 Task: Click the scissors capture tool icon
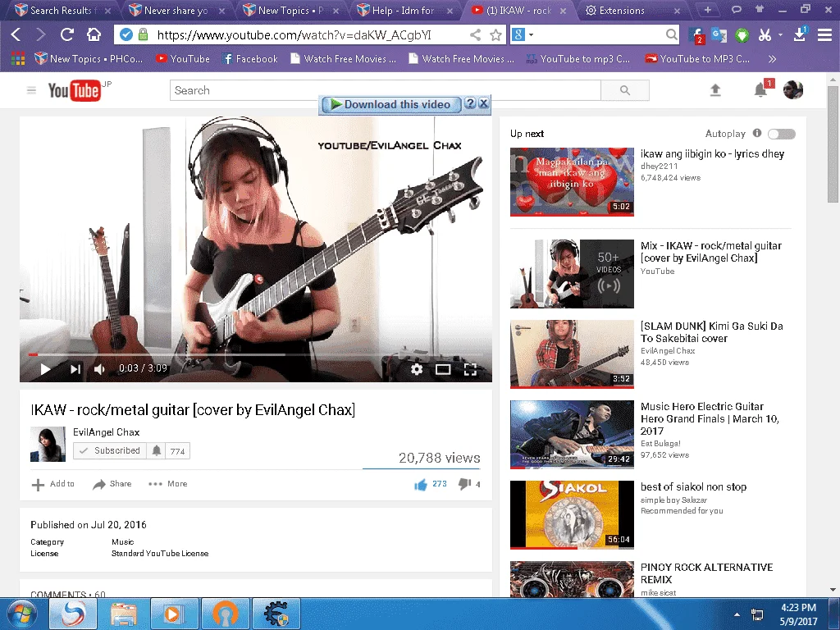[765, 35]
